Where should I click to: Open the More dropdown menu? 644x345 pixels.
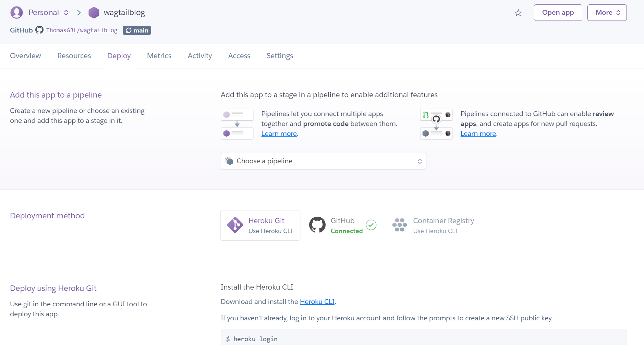607,13
